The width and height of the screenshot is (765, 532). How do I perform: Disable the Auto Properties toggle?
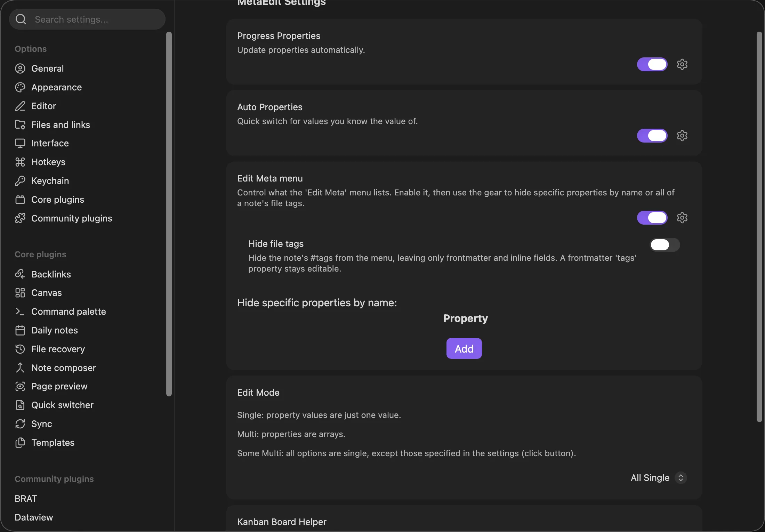click(x=652, y=136)
